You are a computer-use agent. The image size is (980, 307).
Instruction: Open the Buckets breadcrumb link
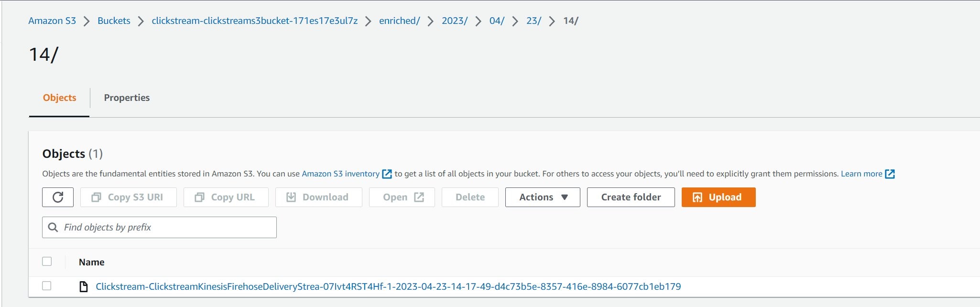tap(114, 21)
